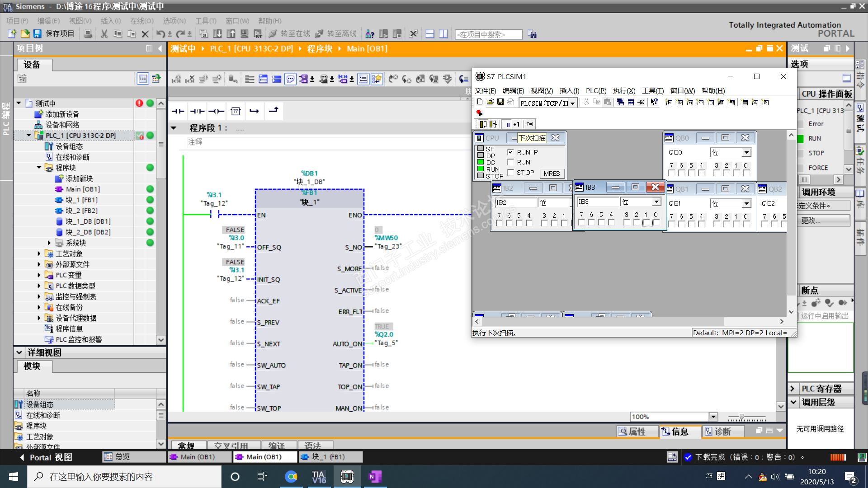The height and width of the screenshot is (488, 868).
Task: Enable the RUN checkbox in CPU window
Action: pyautogui.click(x=511, y=162)
